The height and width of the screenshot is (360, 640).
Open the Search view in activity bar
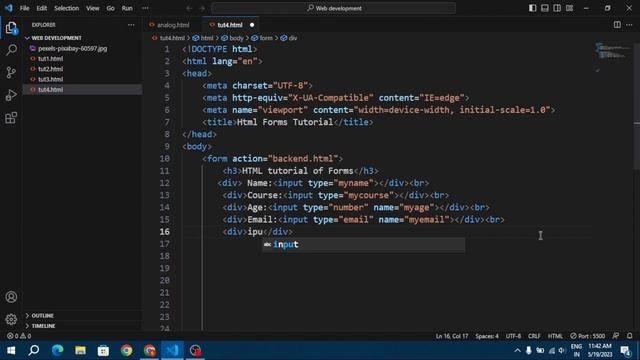pos(11,50)
